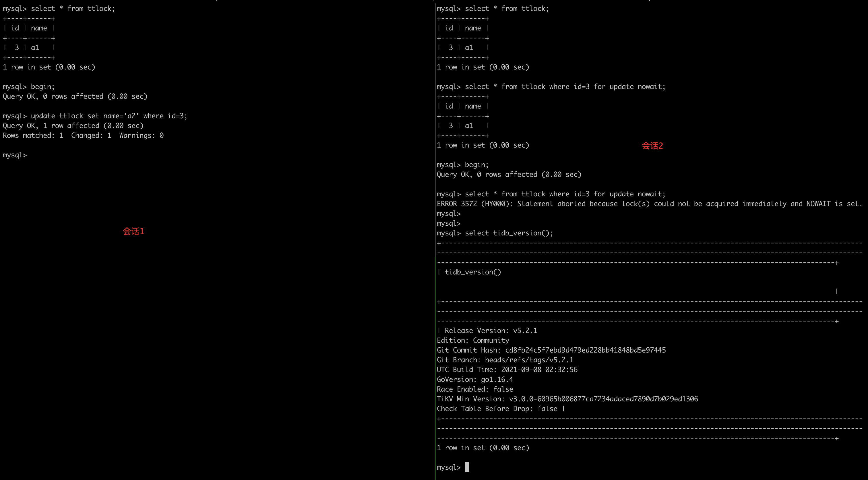Click 'Rows matched: 1 Changed: 1' line

click(x=83, y=136)
